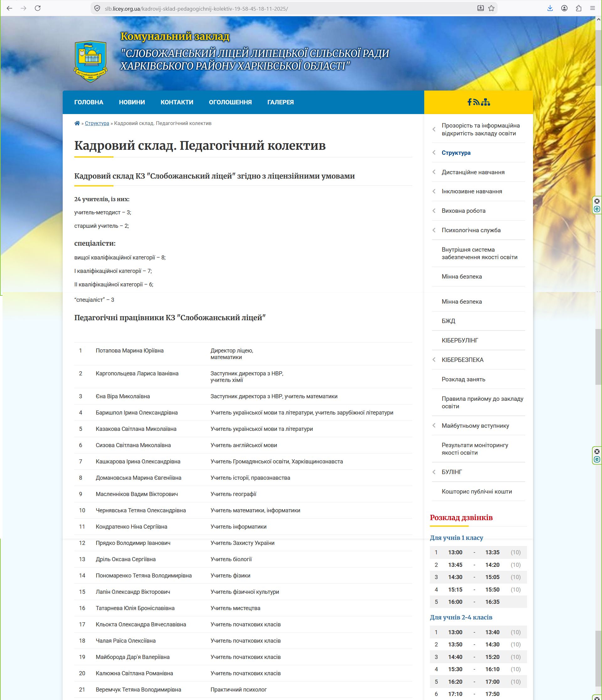Select the name Потапова Марина Юріївна
Viewport: 602px width, 700px height.
tap(129, 351)
